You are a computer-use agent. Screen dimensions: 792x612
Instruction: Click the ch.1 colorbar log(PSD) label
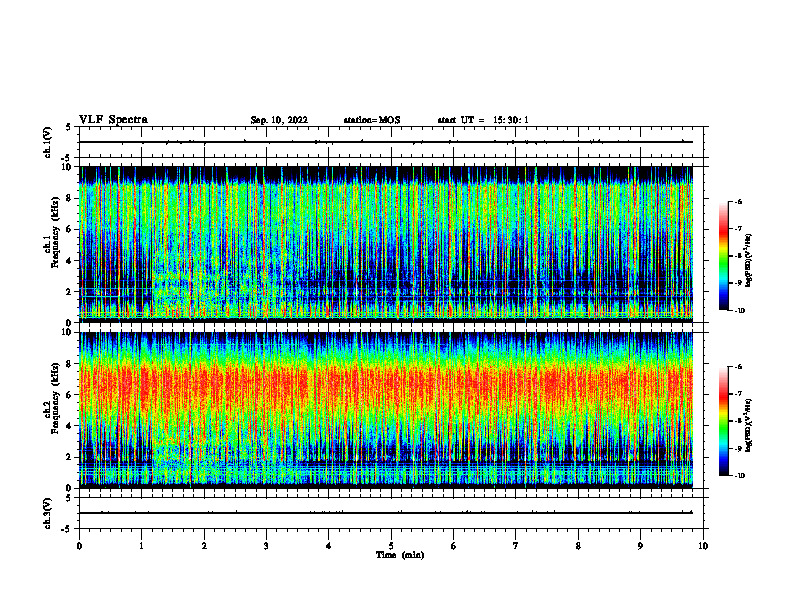pos(749,260)
